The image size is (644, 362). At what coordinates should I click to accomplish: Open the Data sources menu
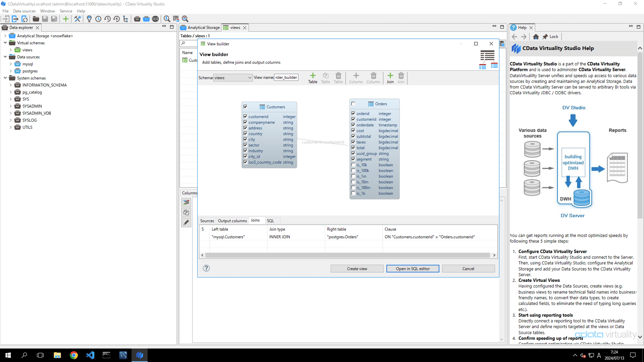coord(24,11)
